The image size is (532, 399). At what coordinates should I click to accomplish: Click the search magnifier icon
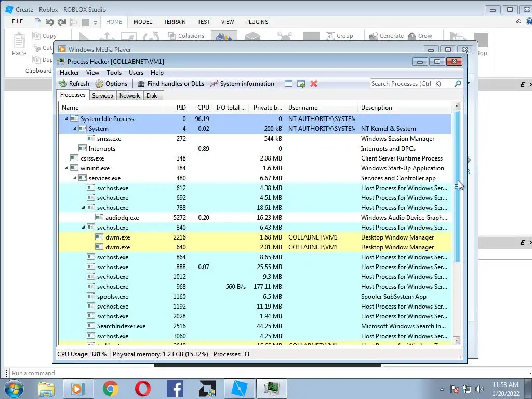click(x=458, y=84)
